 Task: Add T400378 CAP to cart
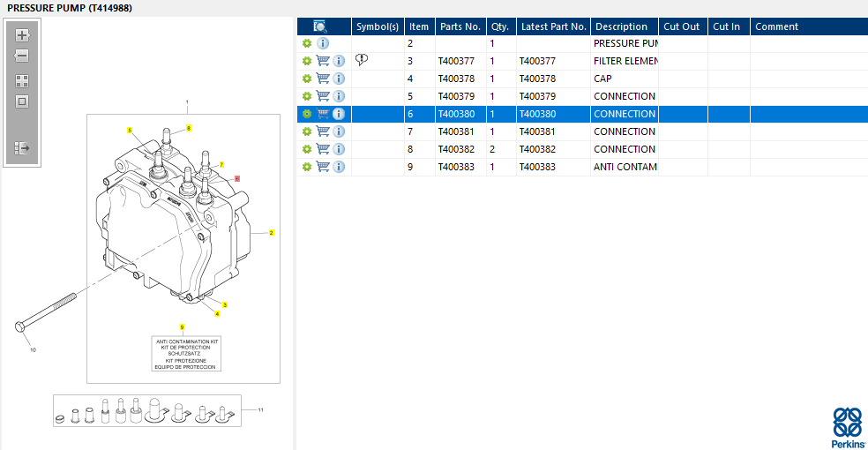point(323,79)
